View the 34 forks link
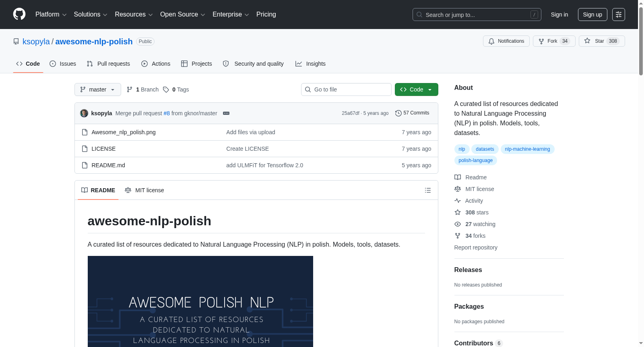Image resolution: width=644 pixels, height=347 pixels. (x=470, y=236)
